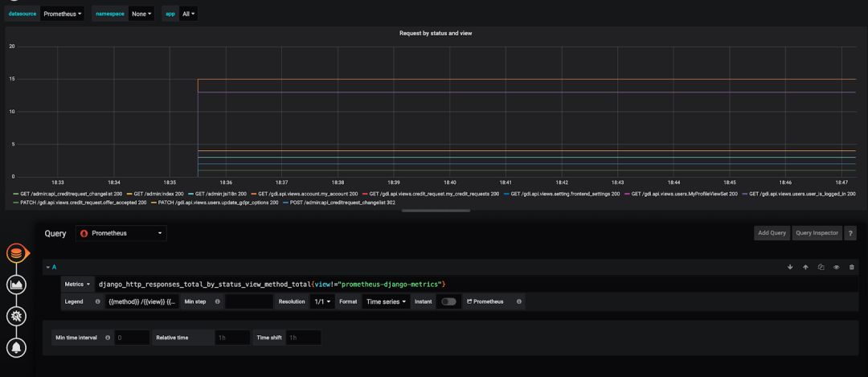This screenshot has height=377, width=868.
Task: Open the Prometheus external link
Action: pos(485,301)
